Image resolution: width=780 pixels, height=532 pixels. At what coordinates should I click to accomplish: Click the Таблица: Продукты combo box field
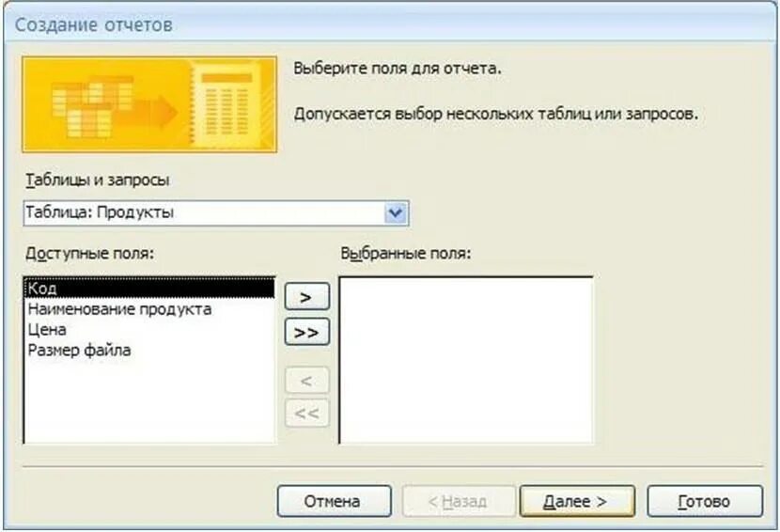click(216, 213)
